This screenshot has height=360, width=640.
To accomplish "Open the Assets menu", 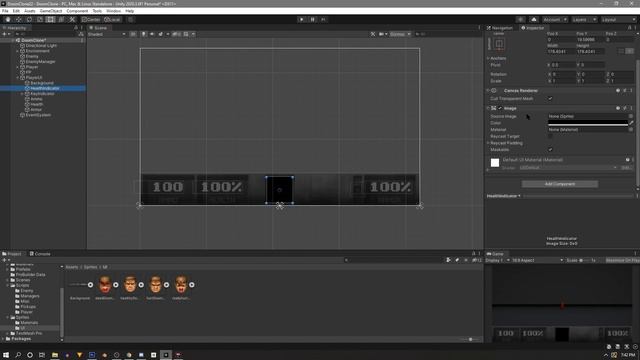I will pyautogui.click(x=29, y=11).
